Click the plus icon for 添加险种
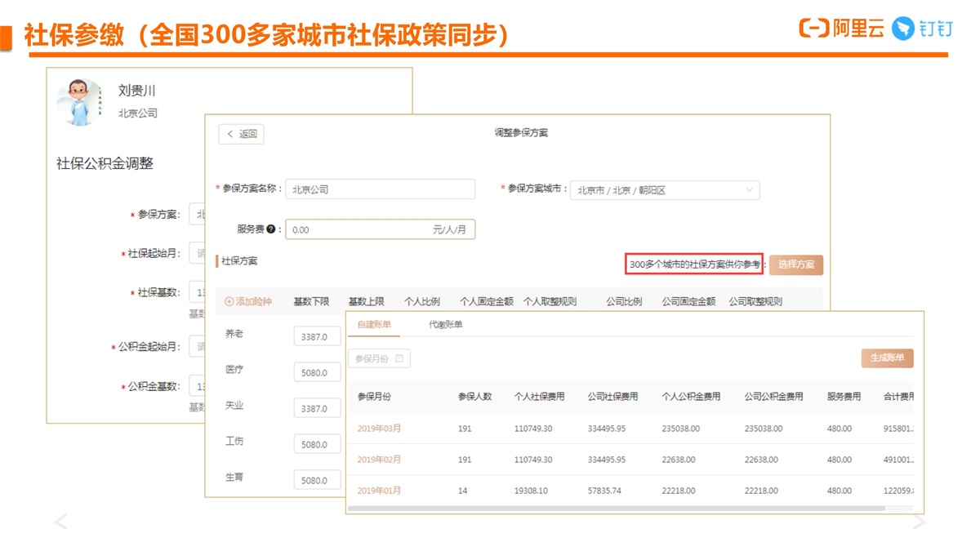 pos(229,302)
